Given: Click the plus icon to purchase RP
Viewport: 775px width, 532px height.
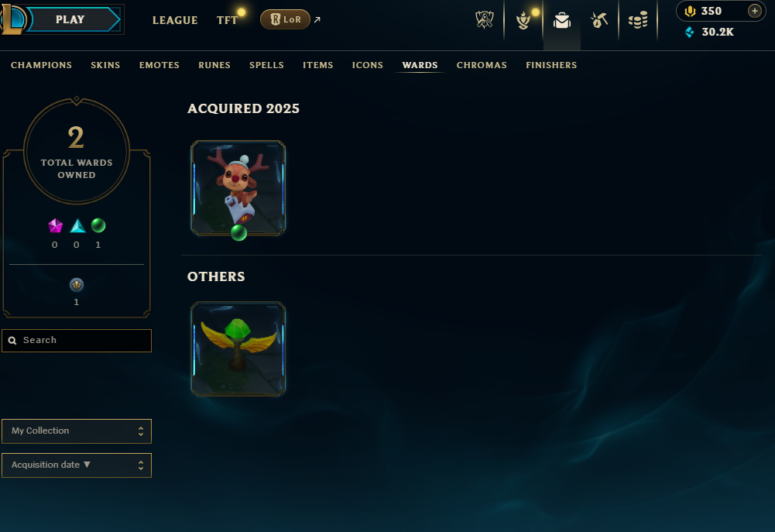Looking at the screenshot, I should 754,11.
